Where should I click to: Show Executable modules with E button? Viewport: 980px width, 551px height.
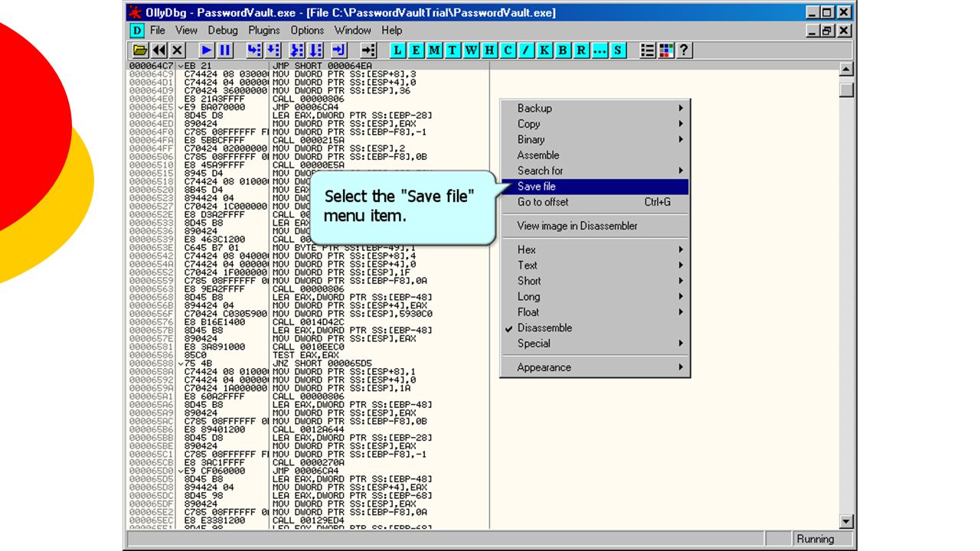(416, 51)
